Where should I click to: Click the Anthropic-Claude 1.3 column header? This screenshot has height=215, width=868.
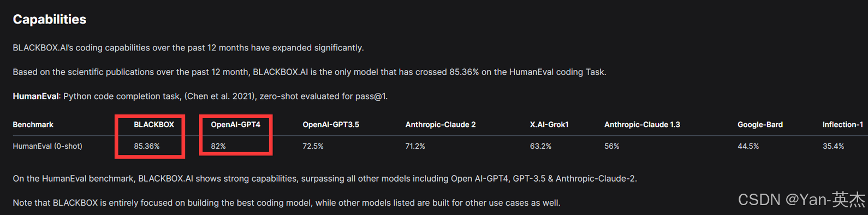(x=642, y=125)
